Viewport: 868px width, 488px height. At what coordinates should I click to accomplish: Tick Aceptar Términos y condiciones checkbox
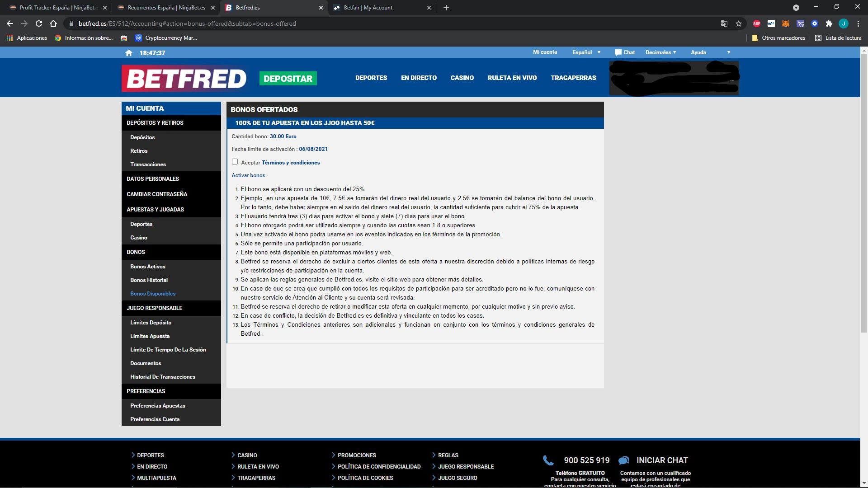pyautogui.click(x=235, y=162)
